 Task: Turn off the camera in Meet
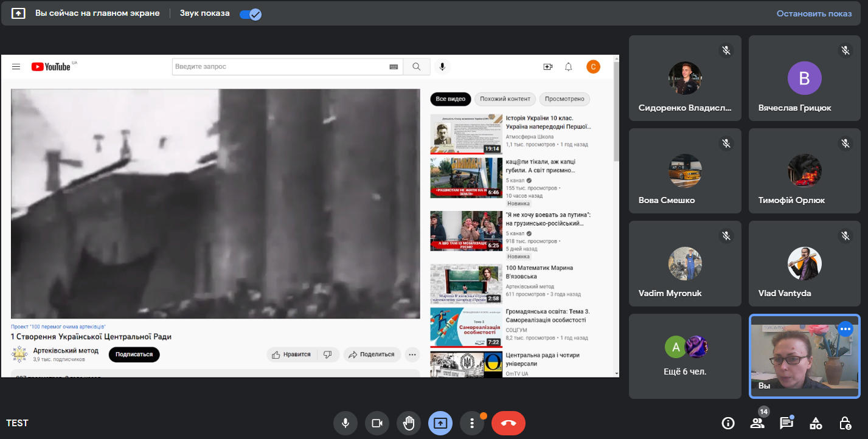(x=377, y=423)
